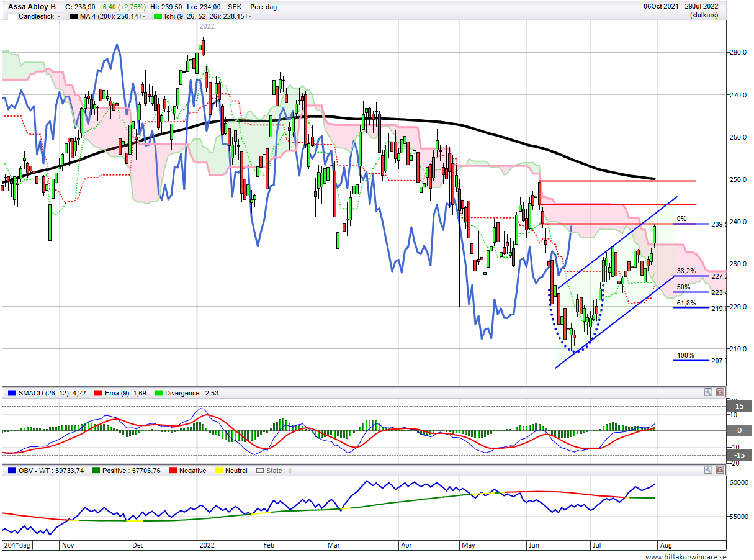Click the blue SMACD legend swatch
This screenshot has width=754, height=560.
[12, 393]
